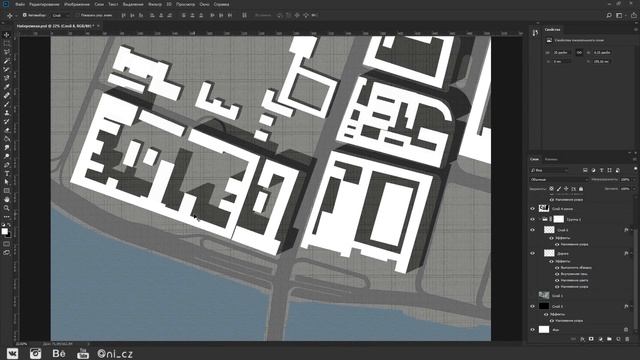Open the Properties panel menu
640x360 pixels.
pyautogui.click(x=636, y=29)
